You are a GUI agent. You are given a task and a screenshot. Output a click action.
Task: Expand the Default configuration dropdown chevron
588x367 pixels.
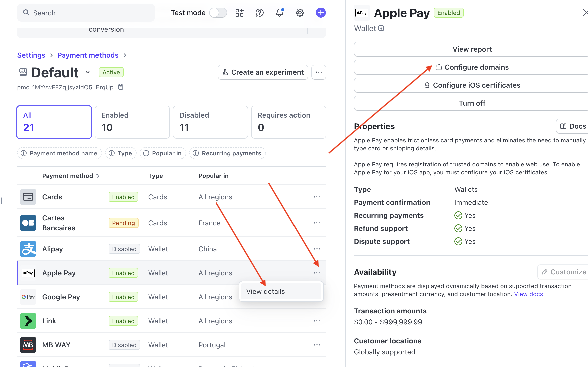[88, 72]
